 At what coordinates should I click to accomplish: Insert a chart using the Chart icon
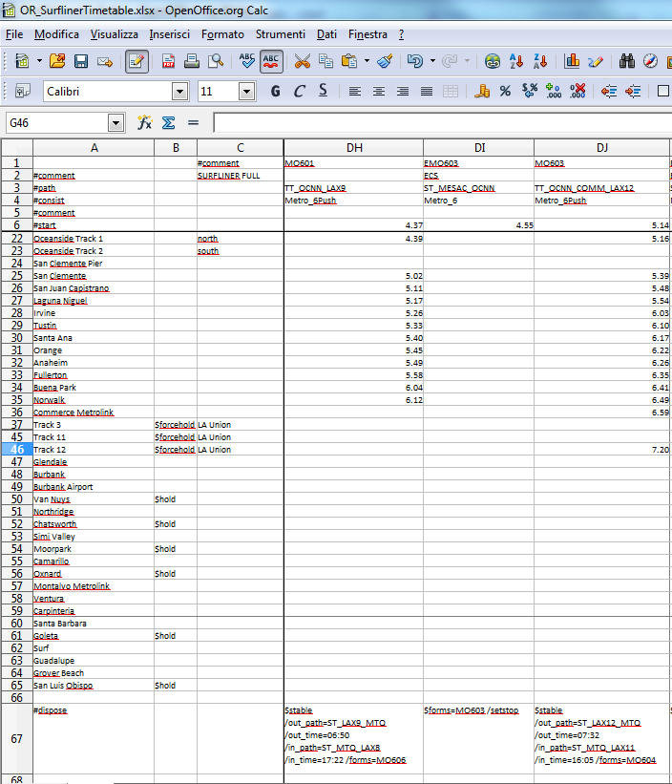573,61
